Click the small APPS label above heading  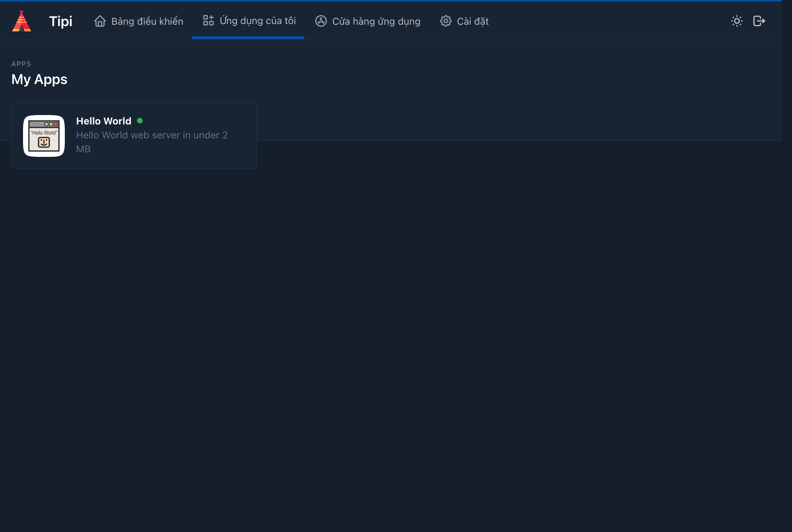click(21, 64)
